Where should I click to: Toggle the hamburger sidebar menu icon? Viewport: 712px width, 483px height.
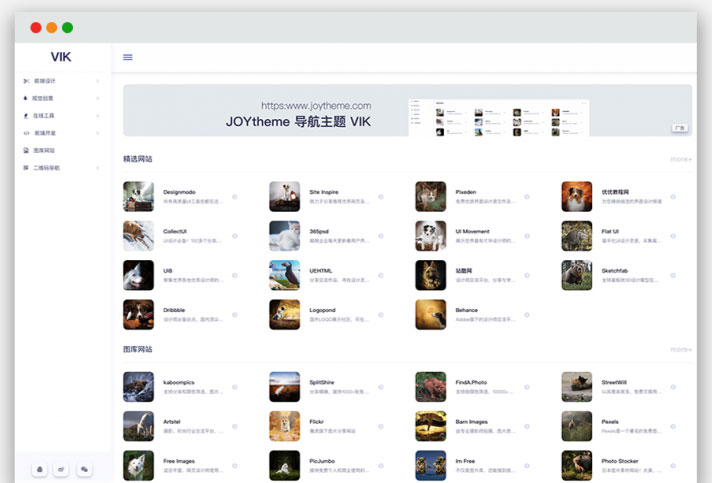128,57
